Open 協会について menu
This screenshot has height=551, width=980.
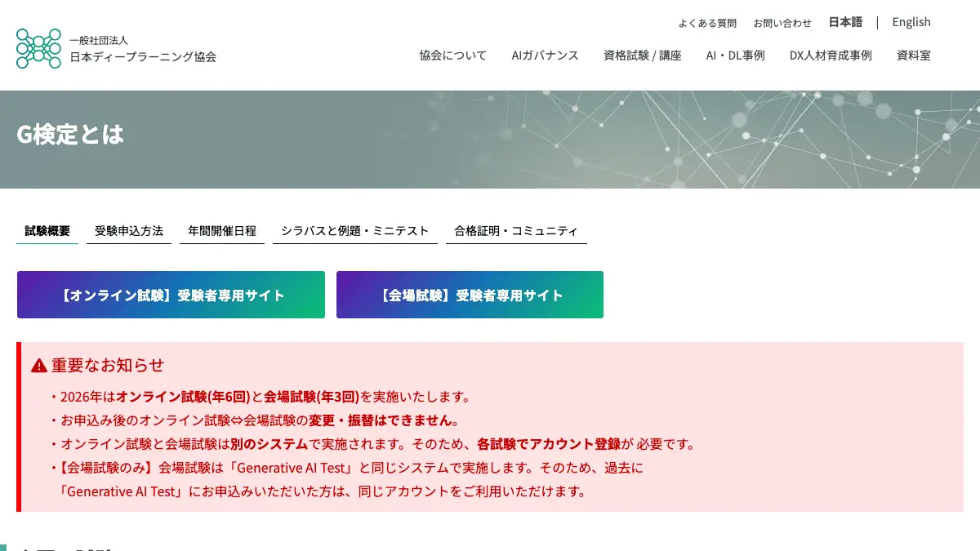click(453, 56)
